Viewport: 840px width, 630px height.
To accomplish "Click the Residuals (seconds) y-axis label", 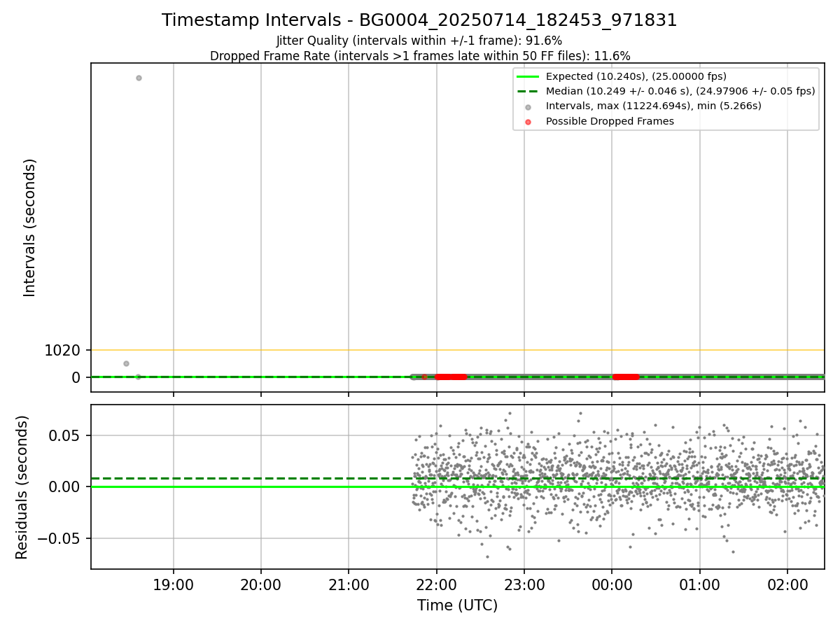I will tap(22, 486).
